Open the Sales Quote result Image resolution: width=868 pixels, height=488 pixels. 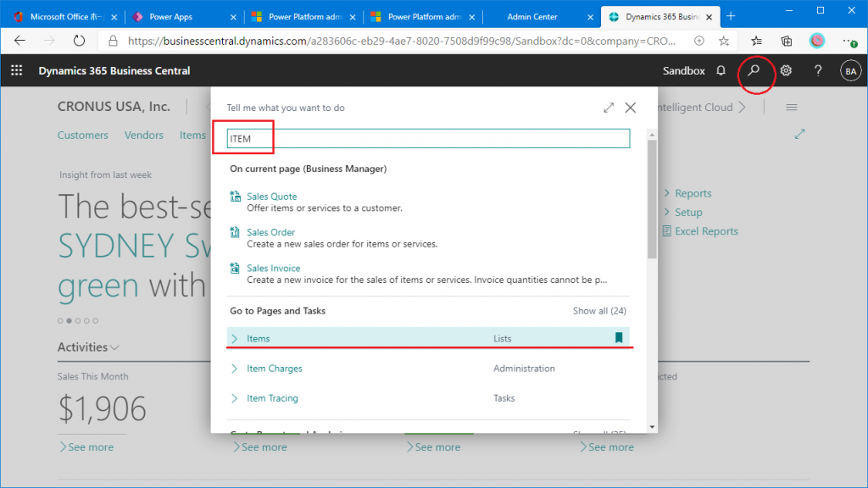click(x=272, y=197)
